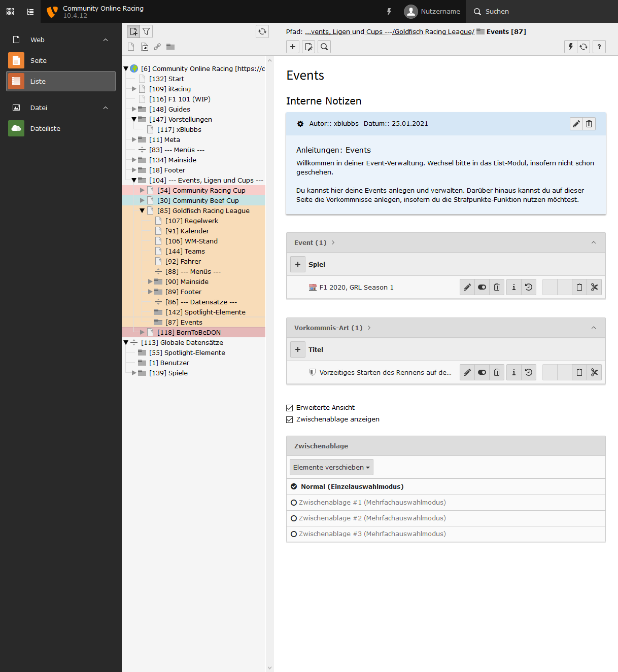Collapse the Event table section

coord(593,242)
